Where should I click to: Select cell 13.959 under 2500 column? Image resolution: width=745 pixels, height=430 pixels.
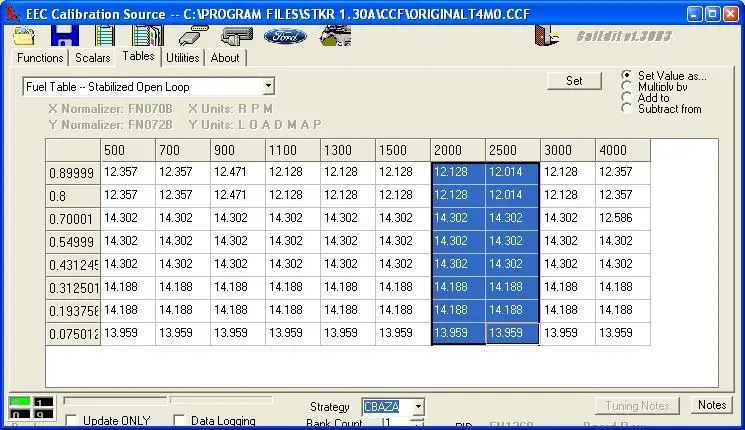tap(512, 334)
